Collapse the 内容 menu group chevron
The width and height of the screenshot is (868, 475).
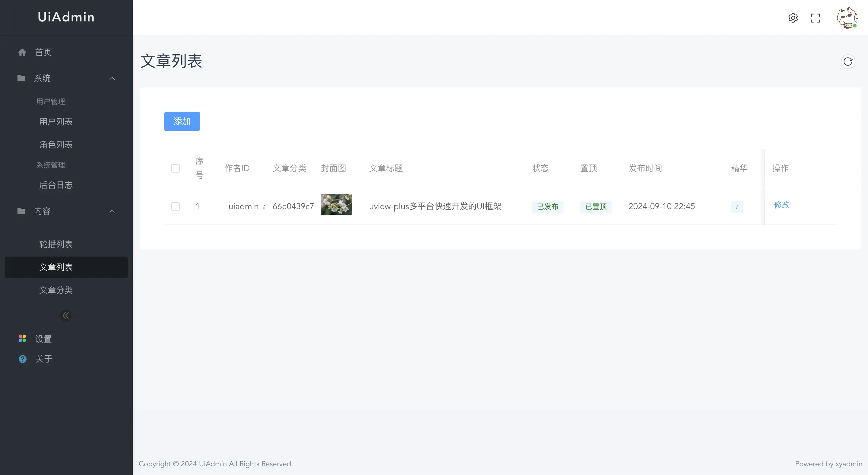click(x=112, y=211)
